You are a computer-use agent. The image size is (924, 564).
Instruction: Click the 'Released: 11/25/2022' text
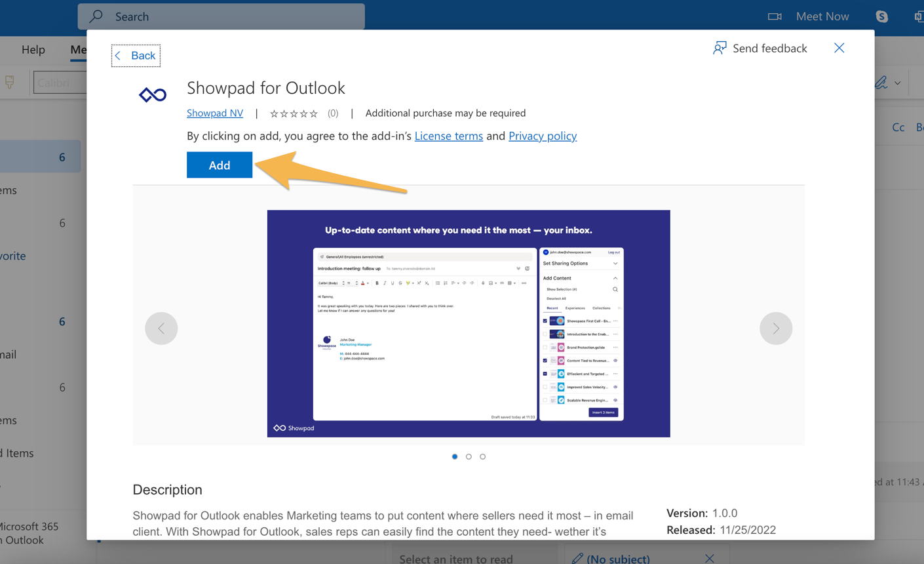[721, 530]
